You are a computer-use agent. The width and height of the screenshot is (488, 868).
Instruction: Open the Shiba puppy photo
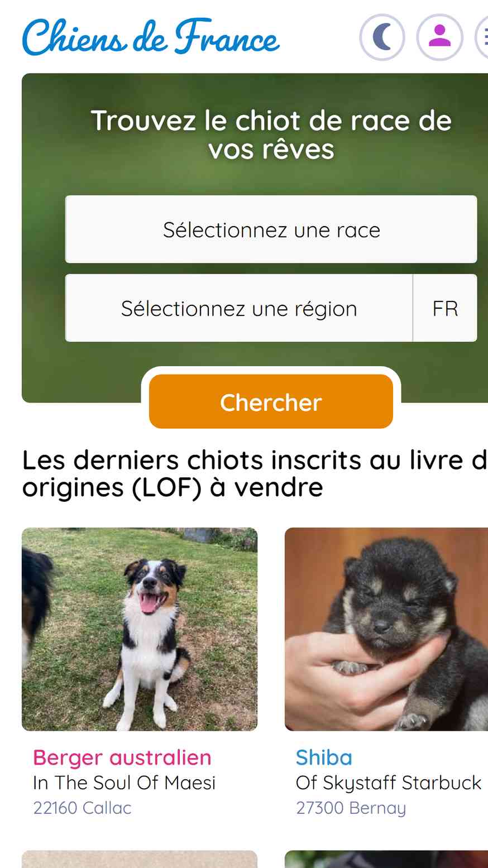(x=386, y=629)
